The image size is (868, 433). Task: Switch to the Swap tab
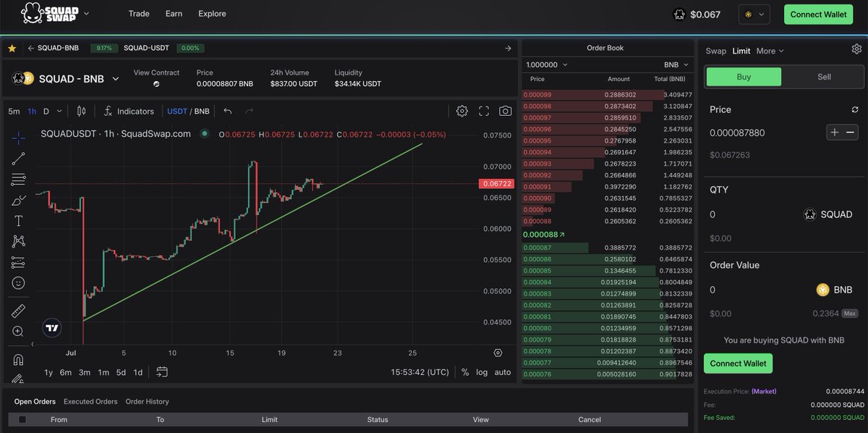pos(715,51)
